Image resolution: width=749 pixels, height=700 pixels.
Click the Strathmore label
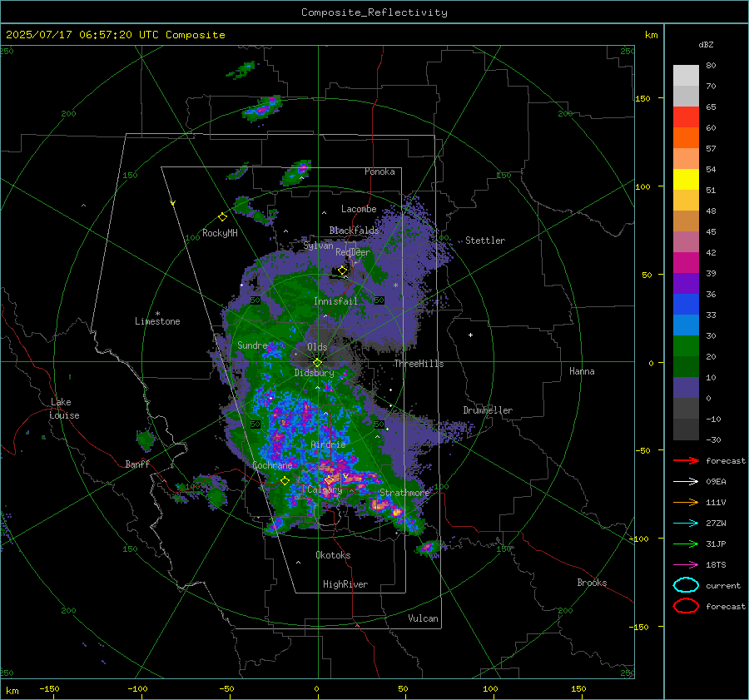point(404,493)
